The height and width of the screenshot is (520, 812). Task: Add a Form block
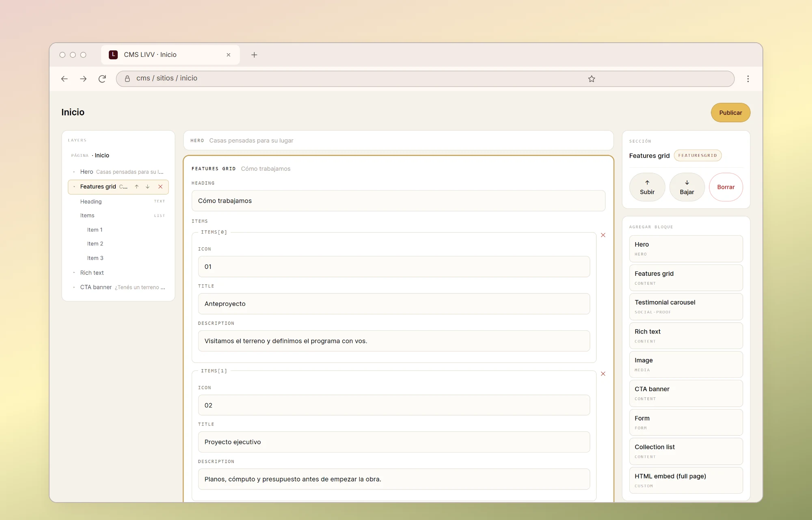pos(686,422)
